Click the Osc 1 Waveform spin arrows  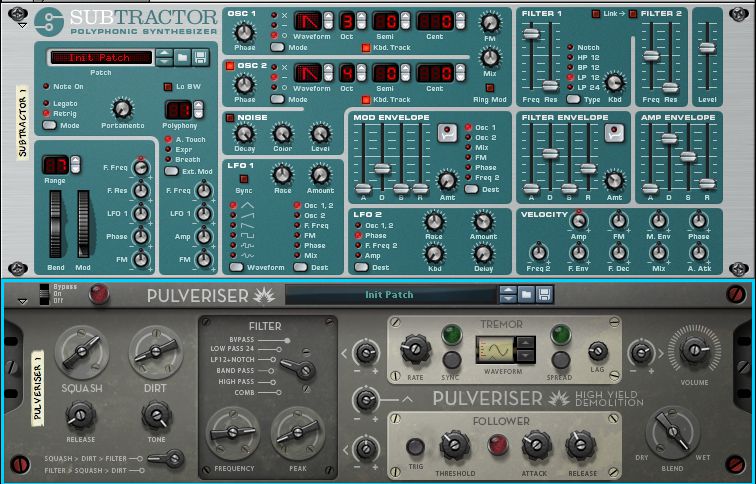click(x=328, y=21)
